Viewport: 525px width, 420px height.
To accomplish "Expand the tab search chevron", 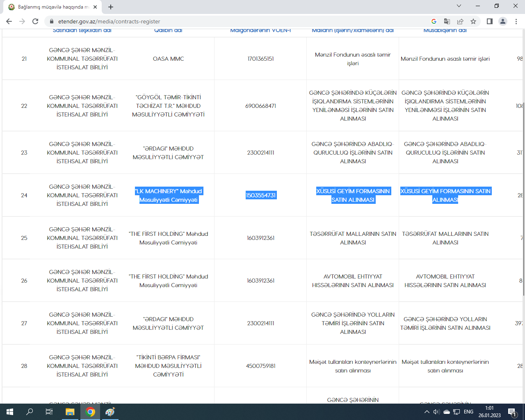I will click(459, 6).
